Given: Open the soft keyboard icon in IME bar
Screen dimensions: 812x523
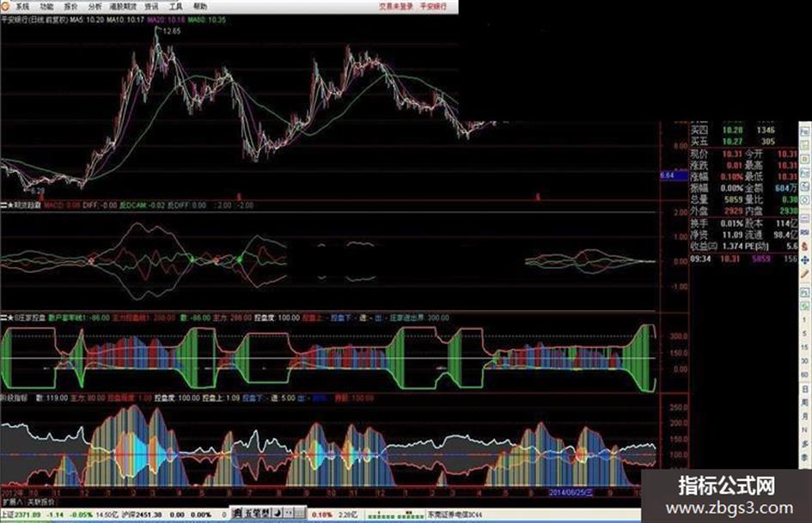Looking at the screenshot, I should pos(300,514).
